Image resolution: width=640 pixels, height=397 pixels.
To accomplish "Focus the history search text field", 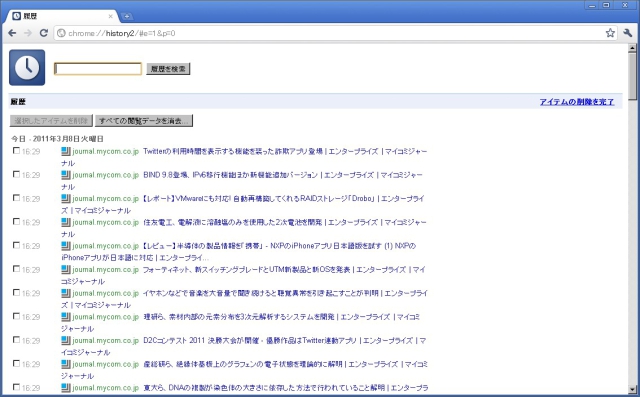I will 98,69.
